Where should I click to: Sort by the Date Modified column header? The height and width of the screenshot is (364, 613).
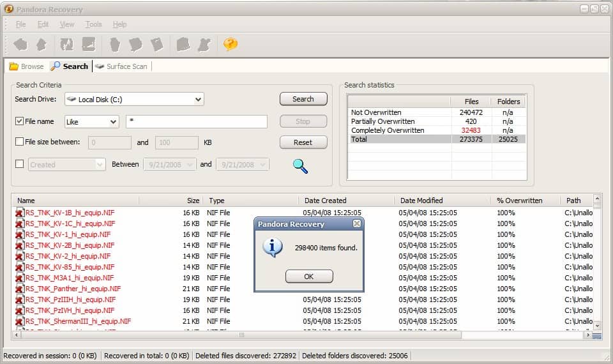pyautogui.click(x=442, y=201)
